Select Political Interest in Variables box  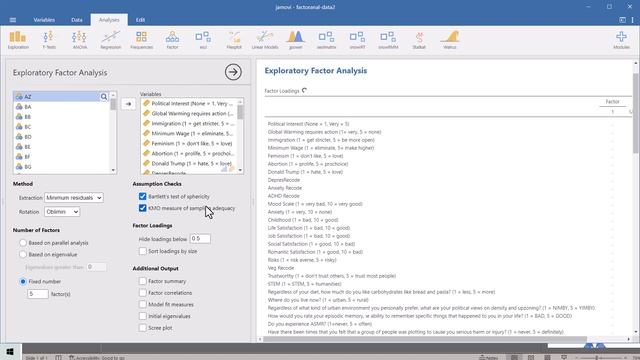coord(189,104)
